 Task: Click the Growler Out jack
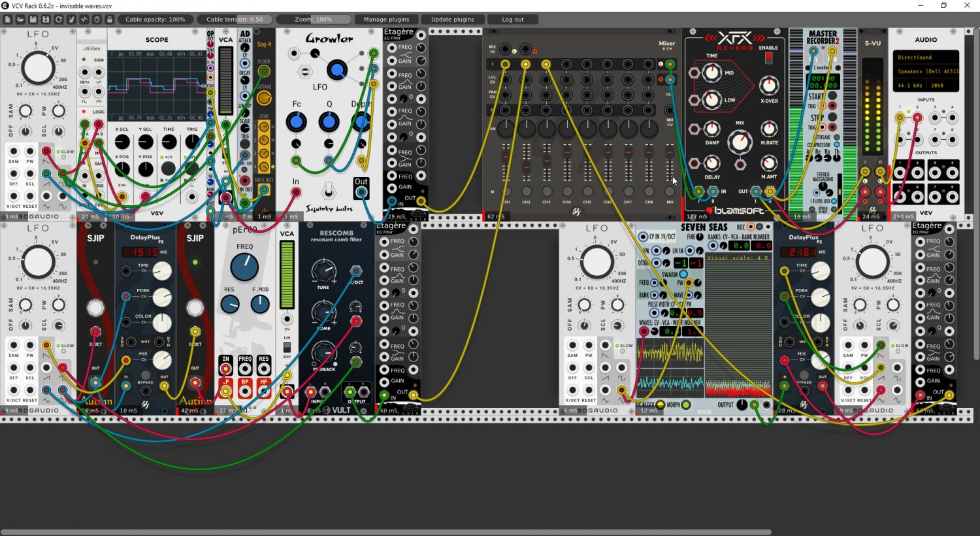tap(361, 192)
